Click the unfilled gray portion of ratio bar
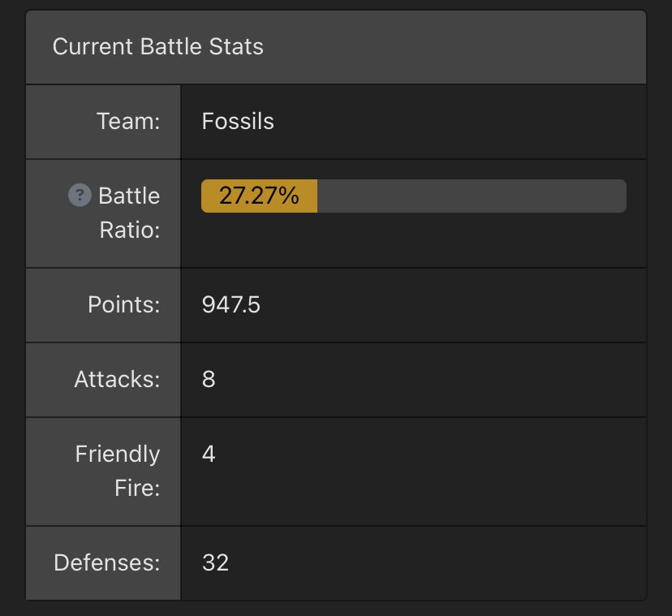The width and height of the screenshot is (672, 616). (x=472, y=196)
